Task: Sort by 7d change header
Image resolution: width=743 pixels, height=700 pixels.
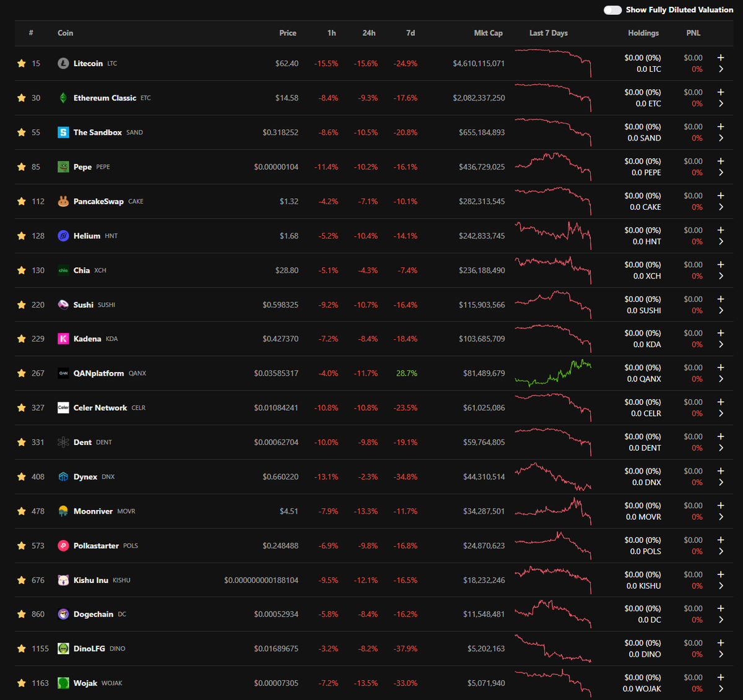Action: [411, 33]
